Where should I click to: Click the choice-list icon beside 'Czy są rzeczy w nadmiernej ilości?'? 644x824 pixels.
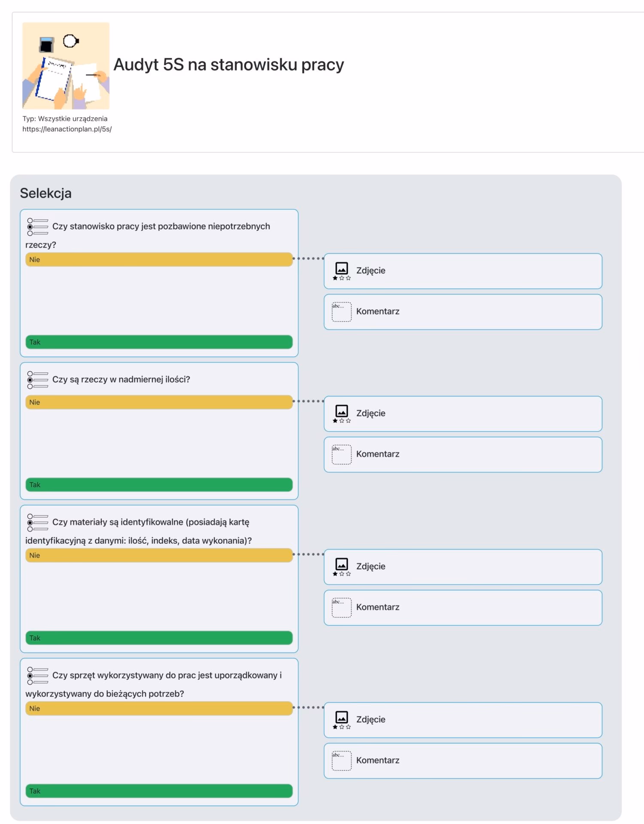(38, 380)
